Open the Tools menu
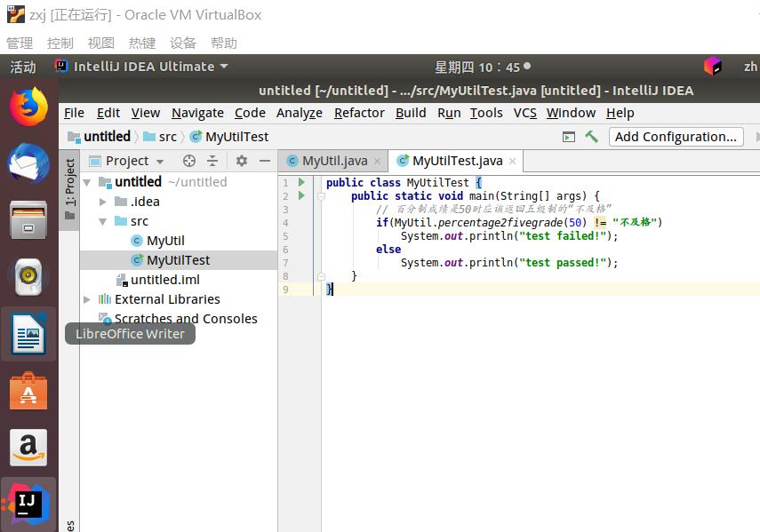760x532 pixels. point(486,113)
